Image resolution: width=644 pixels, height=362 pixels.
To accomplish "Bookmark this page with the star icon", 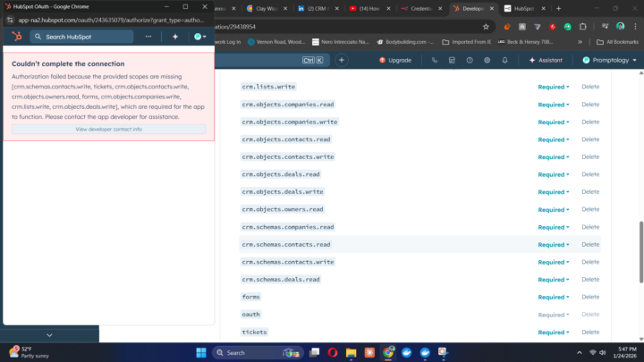I will [x=486, y=27].
